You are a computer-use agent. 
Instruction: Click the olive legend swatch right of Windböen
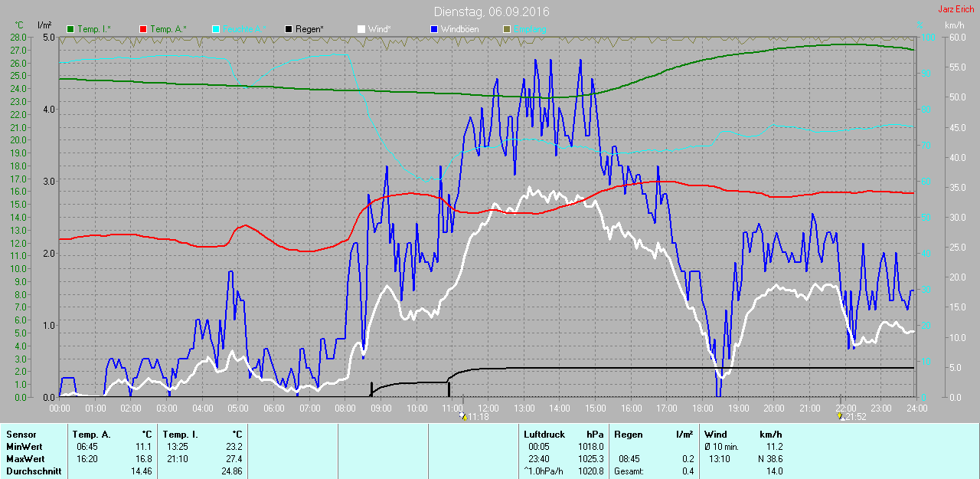tap(507, 29)
